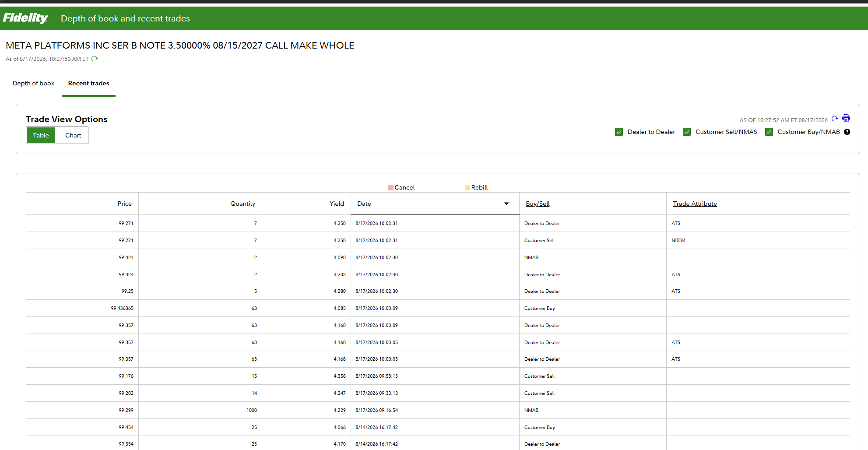This screenshot has height=450, width=868.
Task: Sort by the Trade Attribute column link
Action: click(x=695, y=204)
